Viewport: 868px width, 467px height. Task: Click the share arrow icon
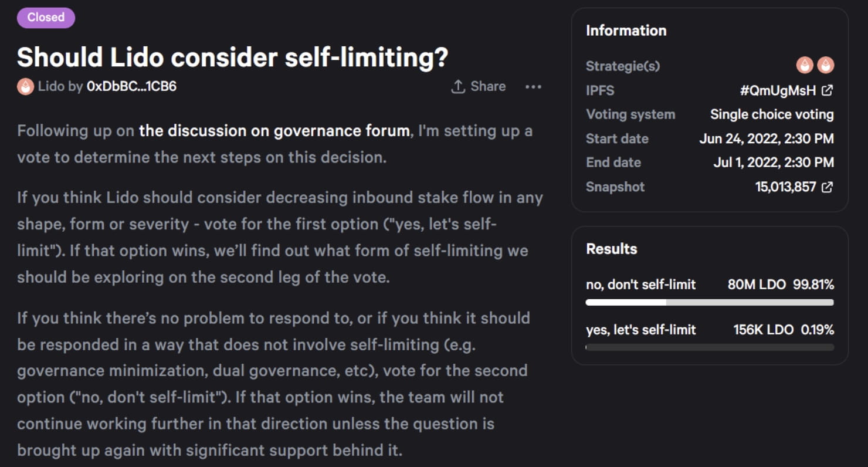click(457, 87)
